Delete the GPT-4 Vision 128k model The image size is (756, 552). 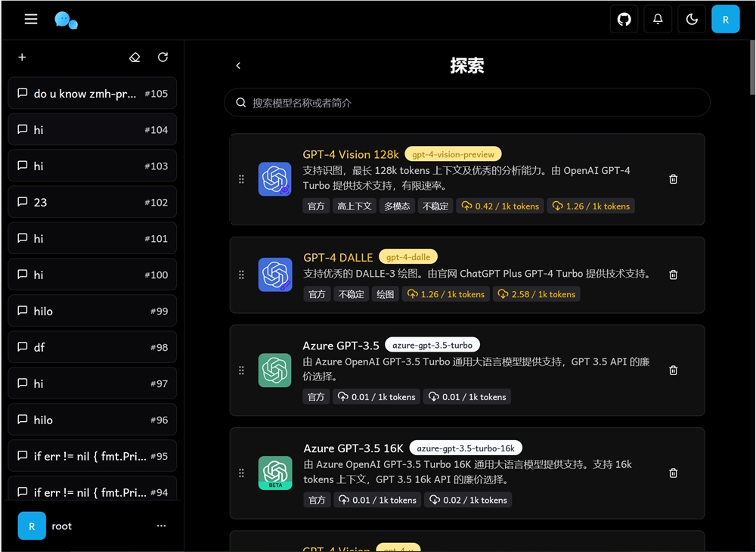click(674, 179)
